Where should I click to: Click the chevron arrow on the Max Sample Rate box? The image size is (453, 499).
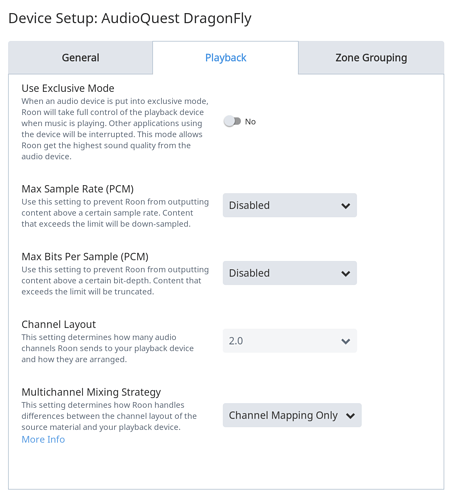346,206
